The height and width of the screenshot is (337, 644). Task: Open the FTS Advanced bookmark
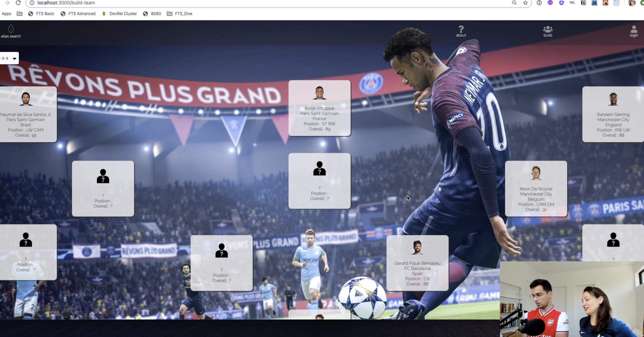[78, 14]
